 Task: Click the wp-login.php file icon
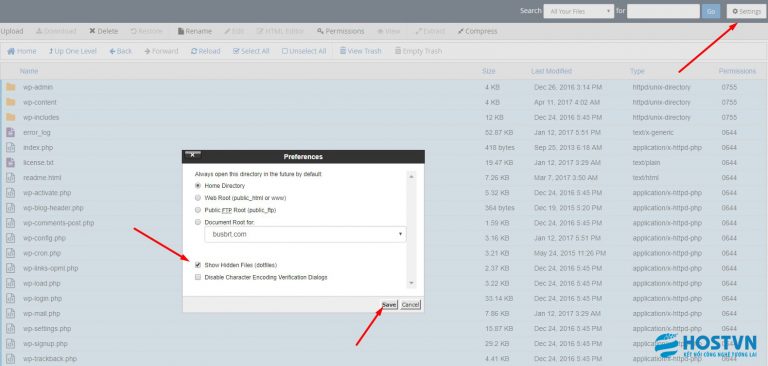click(11, 298)
